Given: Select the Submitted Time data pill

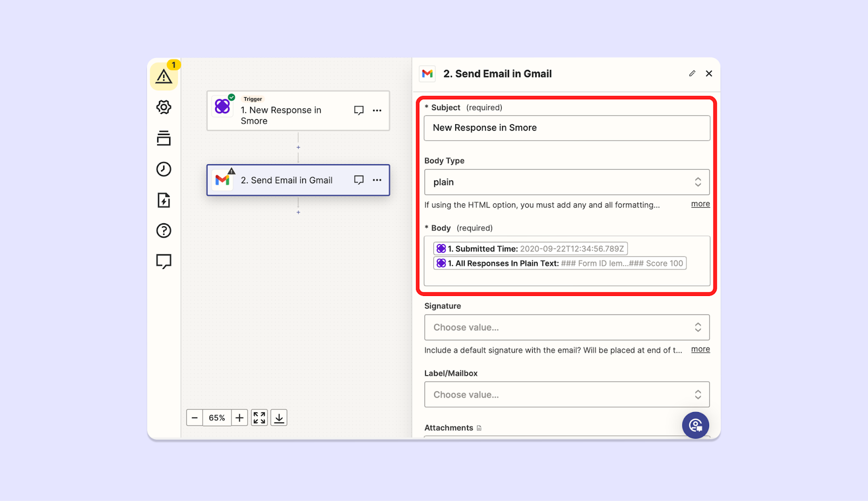Looking at the screenshot, I should pos(531,249).
